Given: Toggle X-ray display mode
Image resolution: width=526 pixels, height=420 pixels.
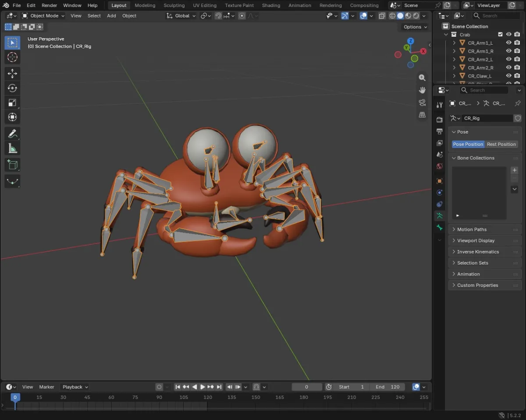Looking at the screenshot, I should coord(382,16).
